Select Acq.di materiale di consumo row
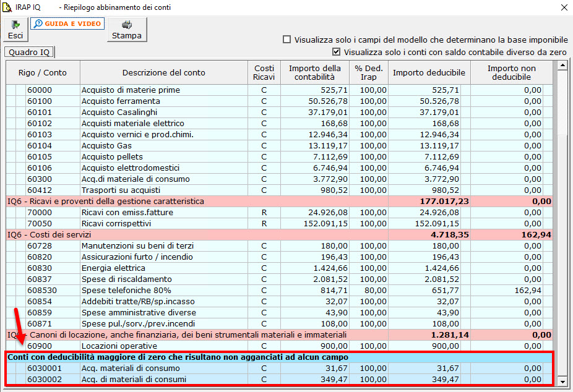Screen dimensions: 573x392 279,179
